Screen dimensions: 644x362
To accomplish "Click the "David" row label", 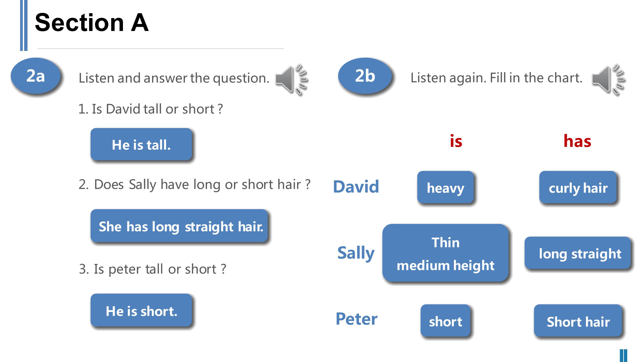I will 356,187.
